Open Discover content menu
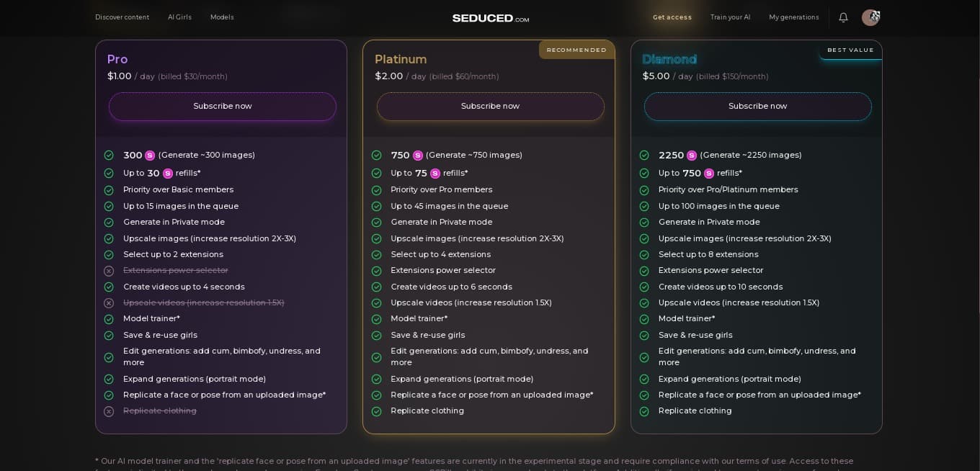Viewport: 980px width, 471px height. click(122, 17)
